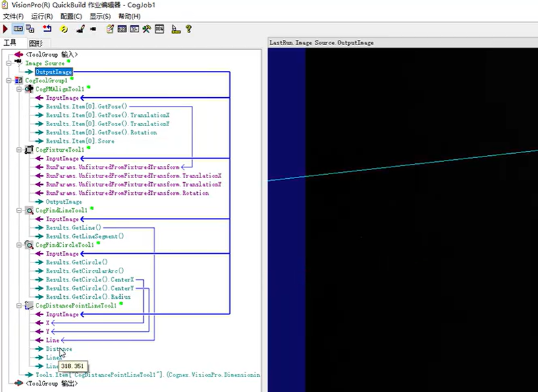Open the 配置(C) menu
This screenshot has width=538, height=392.
pyautogui.click(x=71, y=16)
